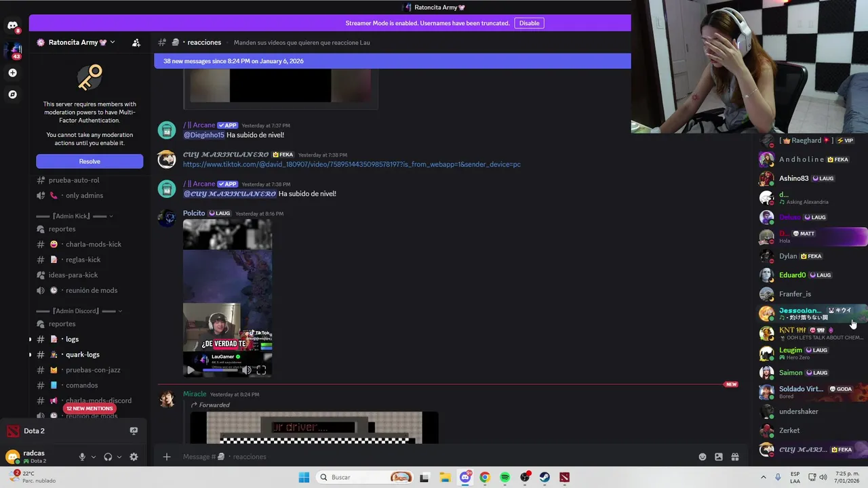
Task: Click the radcas user avatar
Action: tap(13, 456)
